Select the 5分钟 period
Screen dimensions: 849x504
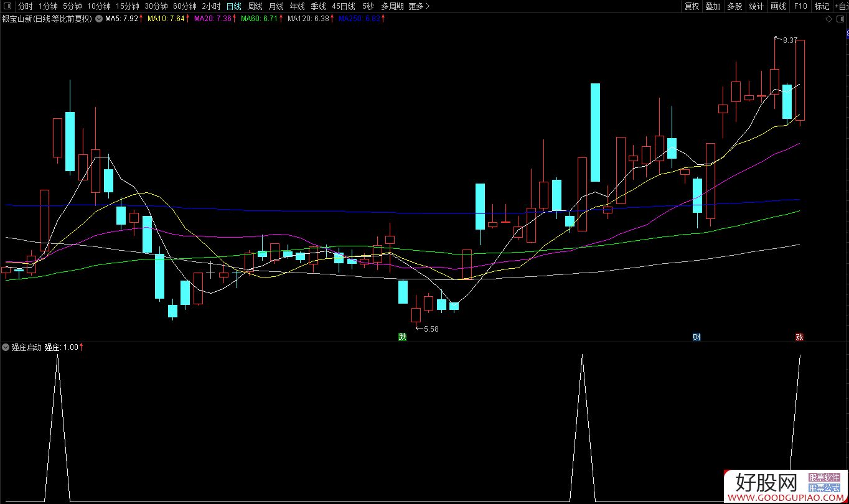click(x=73, y=6)
